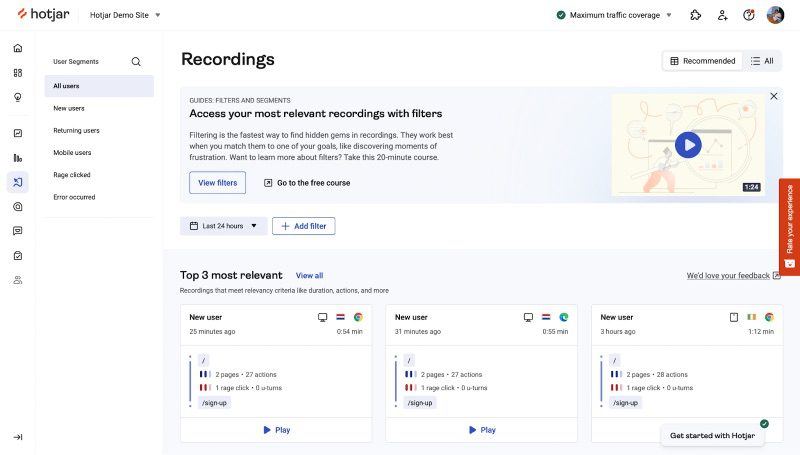
Task: Search user segments with magnifier icon
Action: (136, 62)
